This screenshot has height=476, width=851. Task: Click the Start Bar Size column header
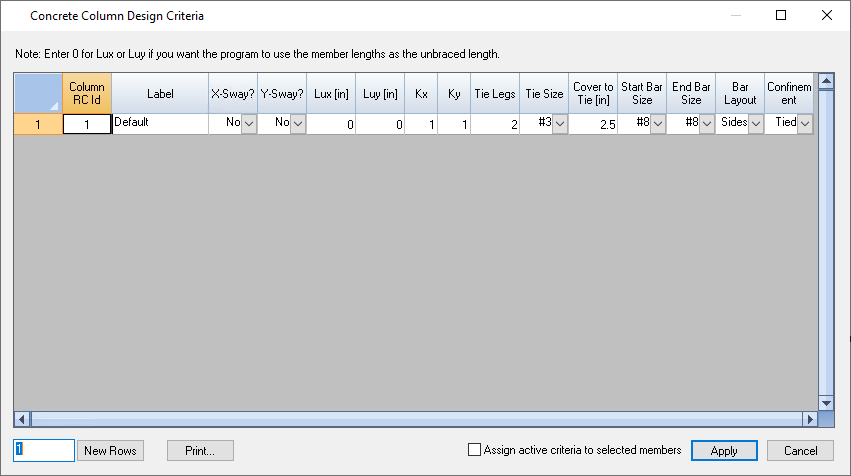pos(642,93)
